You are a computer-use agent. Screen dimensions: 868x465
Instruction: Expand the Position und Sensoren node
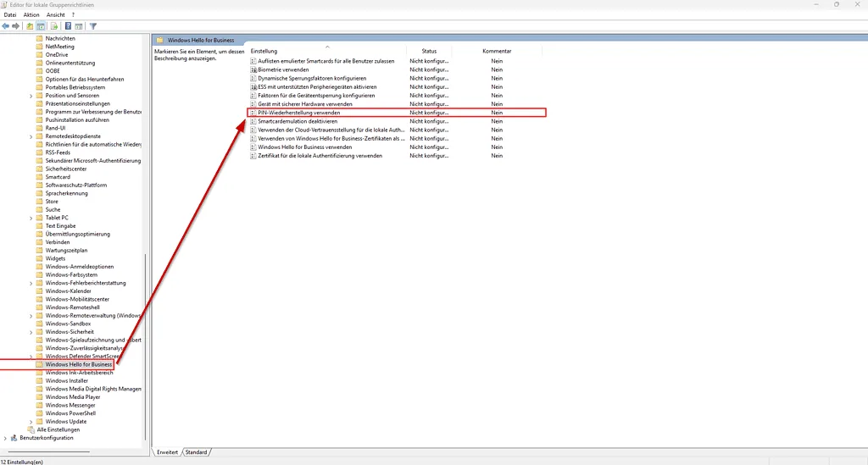pos(31,96)
